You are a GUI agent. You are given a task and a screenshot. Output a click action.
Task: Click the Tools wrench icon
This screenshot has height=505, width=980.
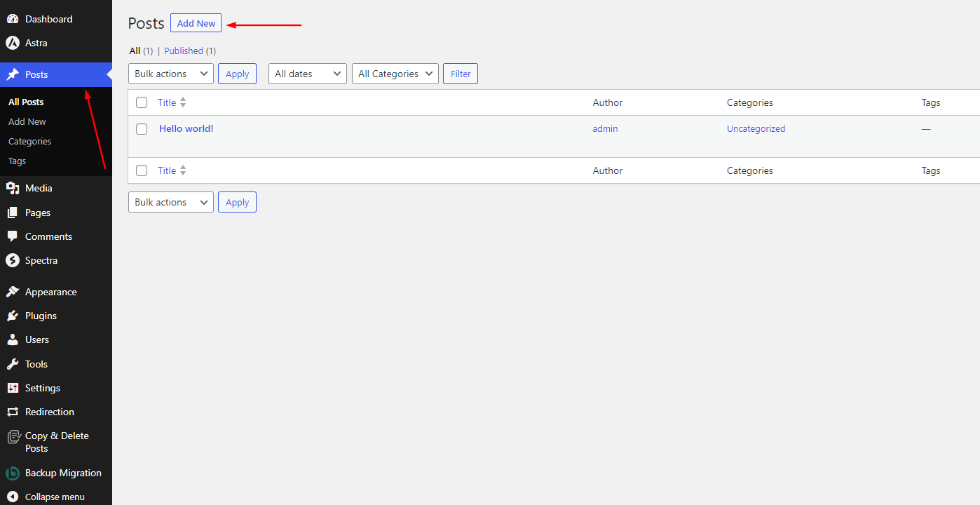13,364
